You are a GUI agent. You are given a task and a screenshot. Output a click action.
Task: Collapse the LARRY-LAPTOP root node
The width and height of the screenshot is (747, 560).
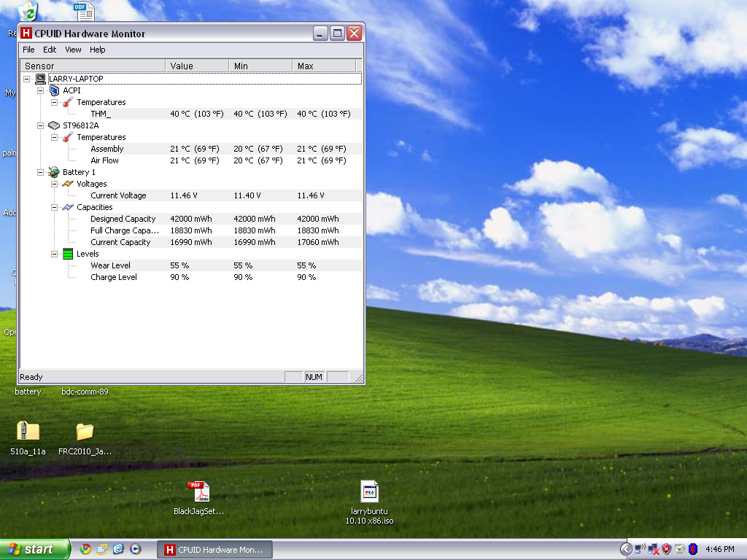coord(27,79)
